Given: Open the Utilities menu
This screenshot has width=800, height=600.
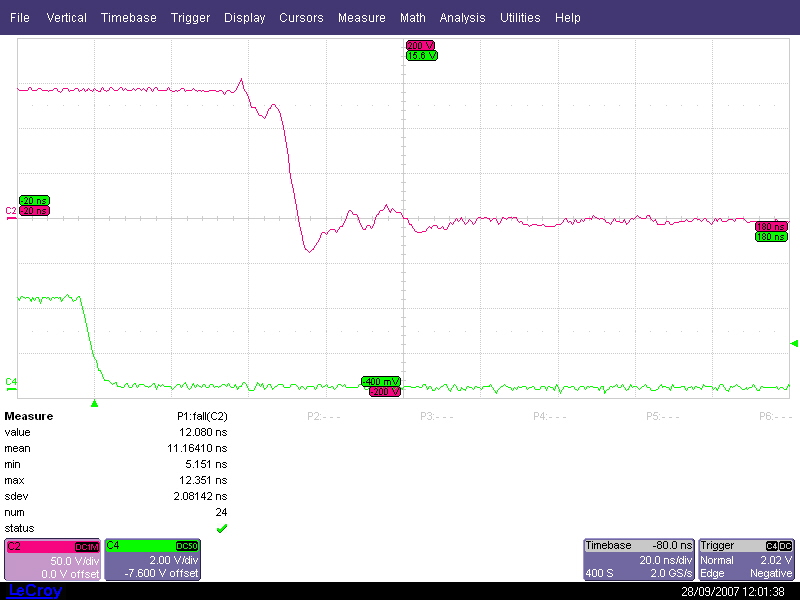Looking at the screenshot, I should coord(520,17).
